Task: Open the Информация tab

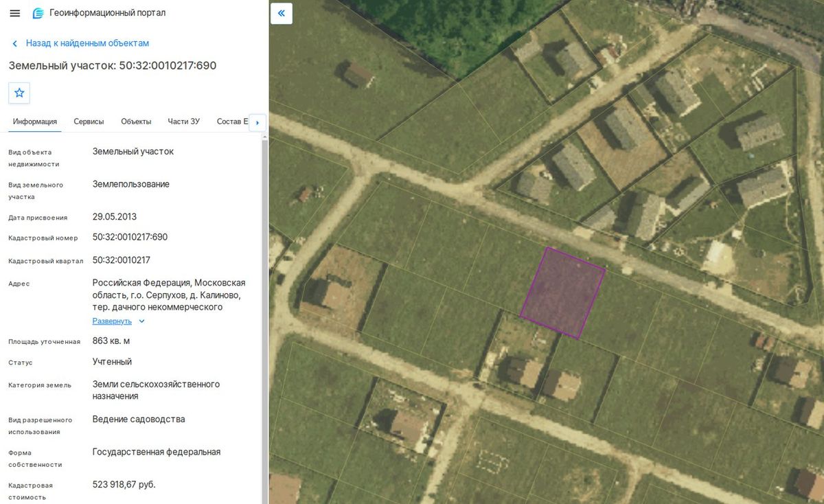Action: click(x=35, y=122)
